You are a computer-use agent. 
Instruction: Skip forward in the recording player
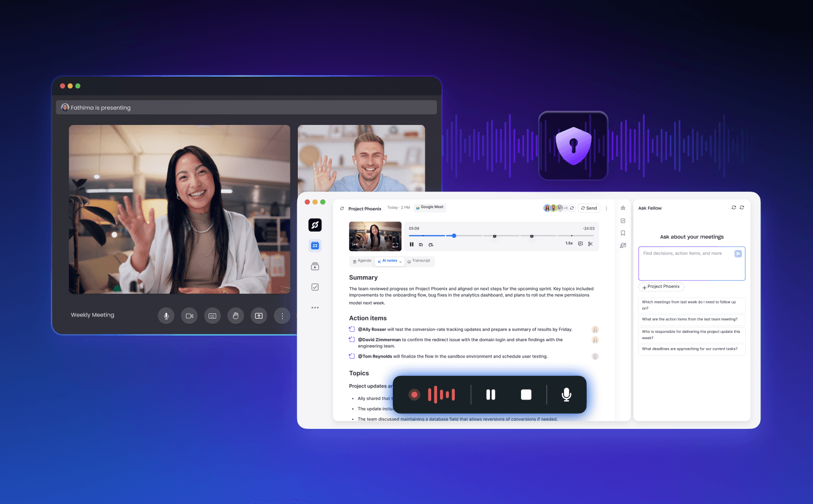tap(431, 245)
